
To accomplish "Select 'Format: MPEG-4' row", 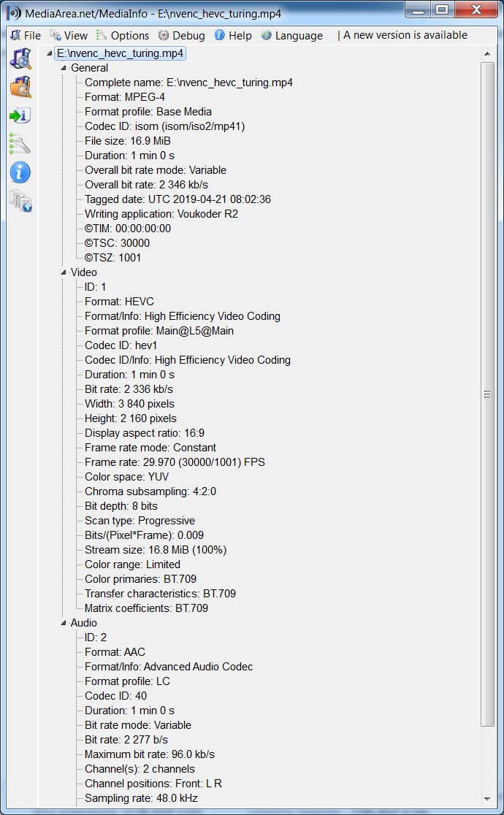I will tap(125, 97).
